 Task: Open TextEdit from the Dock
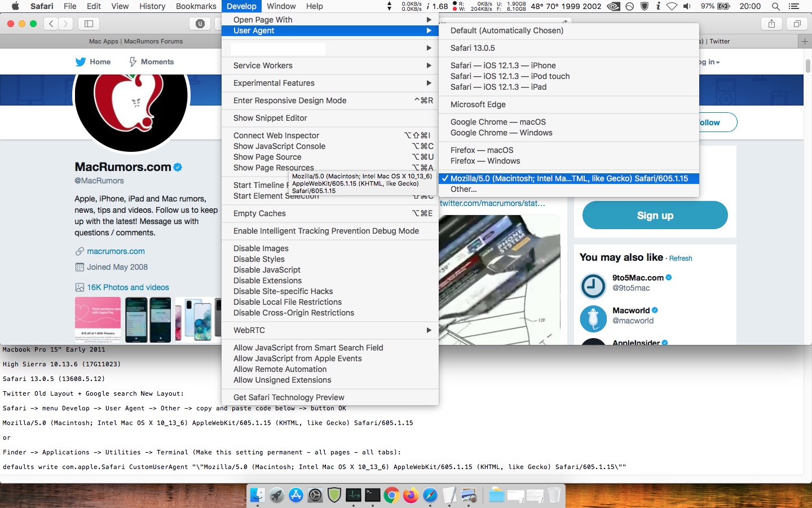(449, 496)
